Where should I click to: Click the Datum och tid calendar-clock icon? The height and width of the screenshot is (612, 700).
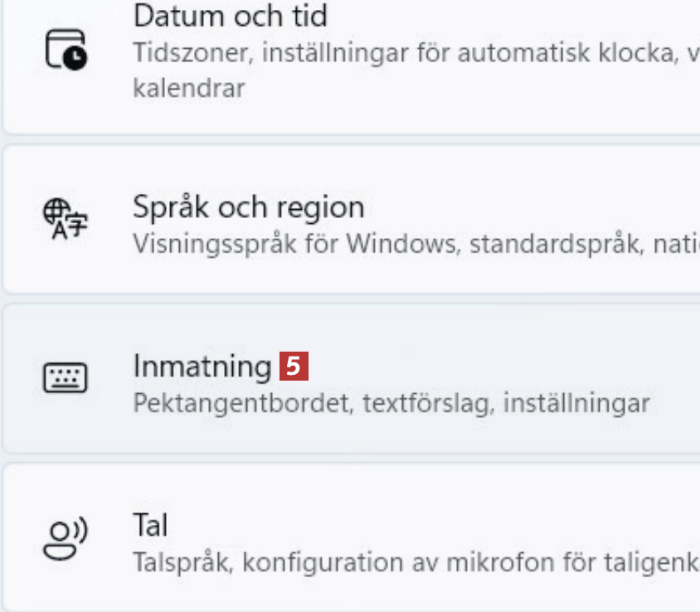[x=66, y=50]
